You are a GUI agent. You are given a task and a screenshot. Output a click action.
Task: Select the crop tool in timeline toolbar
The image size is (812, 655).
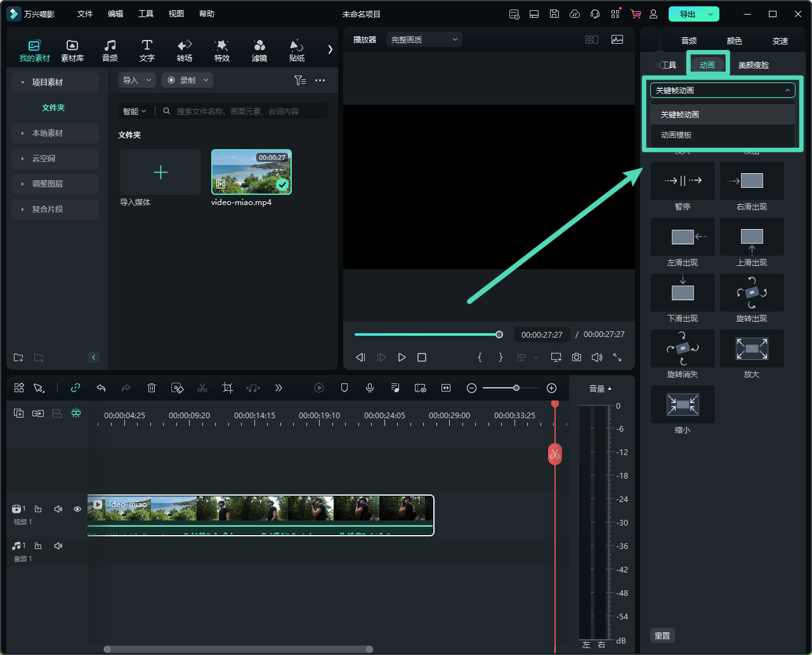click(x=228, y=388)
